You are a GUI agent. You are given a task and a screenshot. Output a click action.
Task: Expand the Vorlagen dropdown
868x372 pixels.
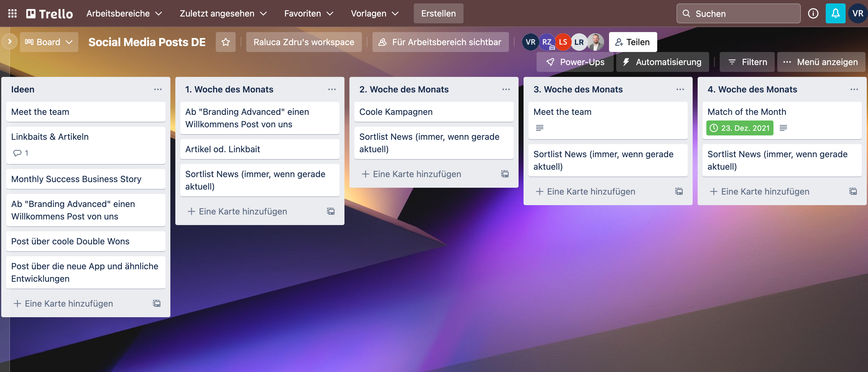click(375, 13)
